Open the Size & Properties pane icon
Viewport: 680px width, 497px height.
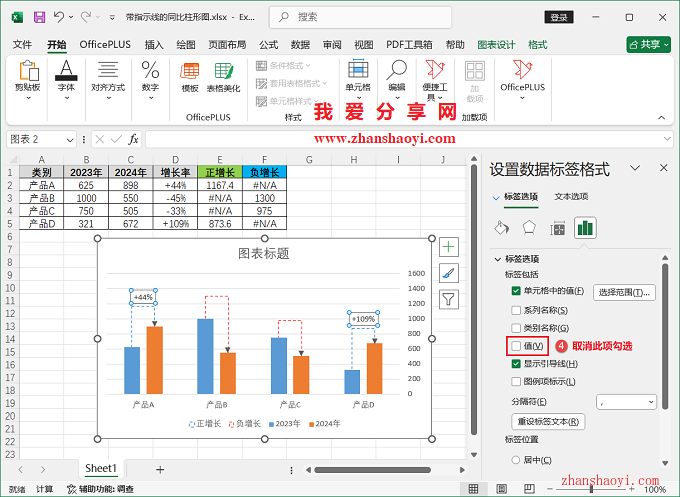pyautogui.click(x=558, y=228)
